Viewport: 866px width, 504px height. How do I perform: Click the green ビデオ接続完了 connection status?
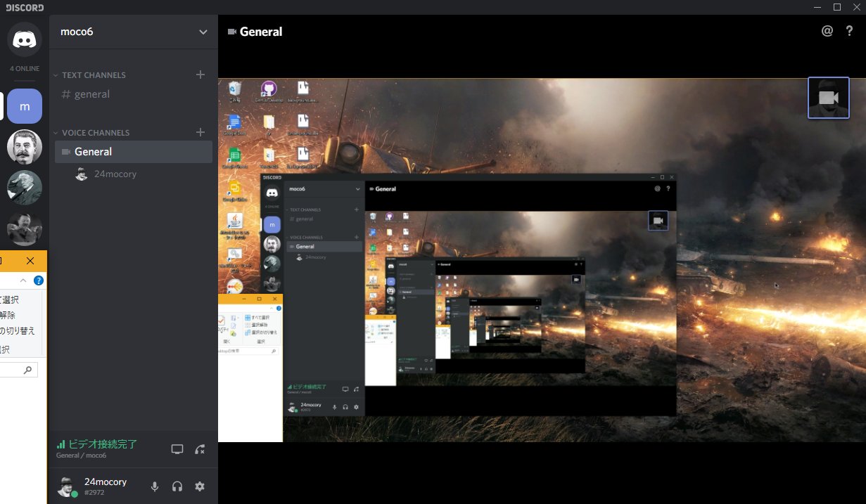click(x=97, y=444)
